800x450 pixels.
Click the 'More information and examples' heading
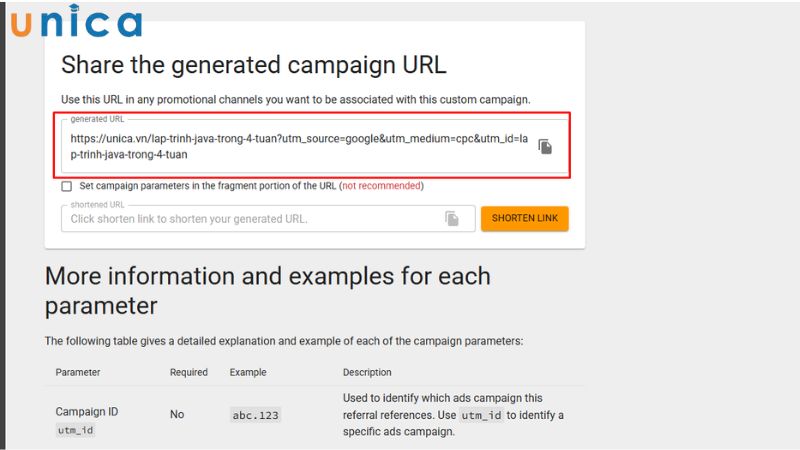[268, 289]
